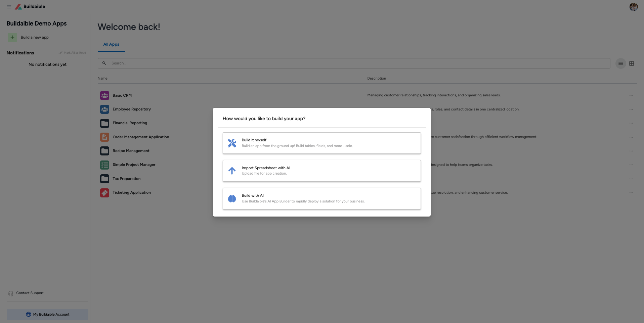Screen dimensions: 644x323
Task: Open the Order Management Application name
Action: [x=141, y=137]
